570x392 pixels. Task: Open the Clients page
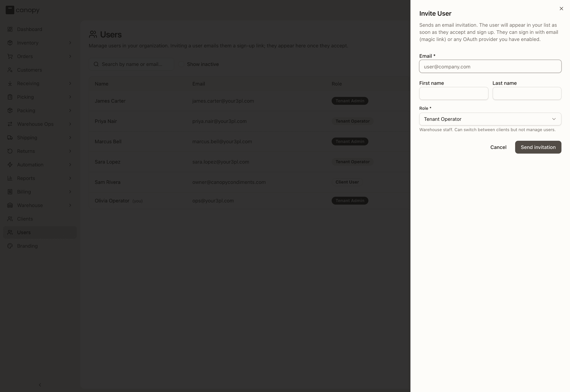click(40, 219)
